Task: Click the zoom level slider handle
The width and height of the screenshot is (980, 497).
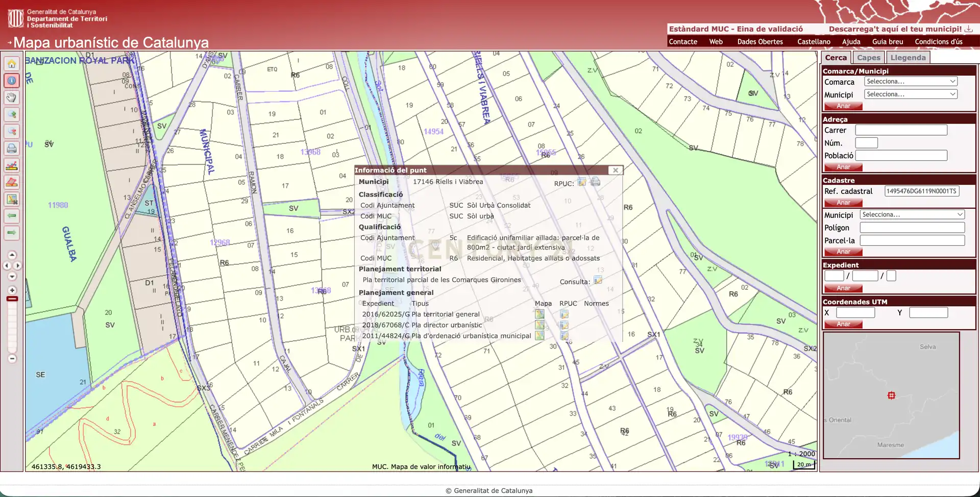Action: point(12,299)
